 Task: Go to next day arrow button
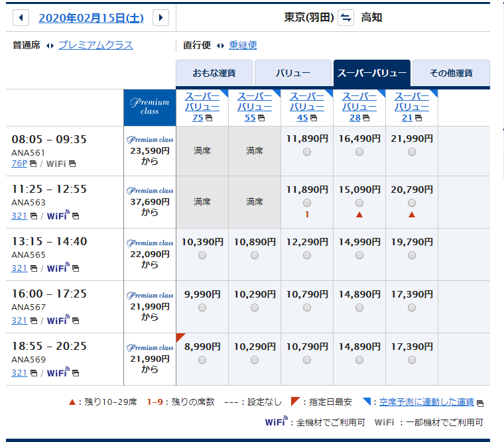click(x=160, y=17)
